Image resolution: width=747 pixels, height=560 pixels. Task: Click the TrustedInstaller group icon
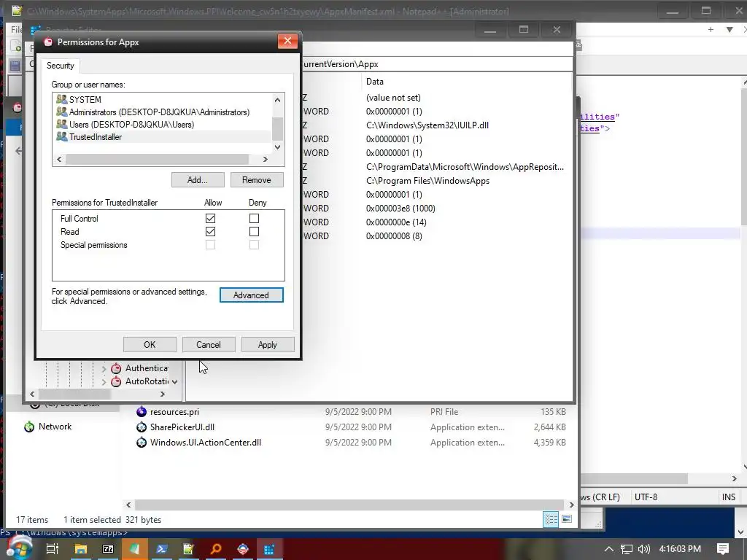pyautogui.click(x=61, y=136)
